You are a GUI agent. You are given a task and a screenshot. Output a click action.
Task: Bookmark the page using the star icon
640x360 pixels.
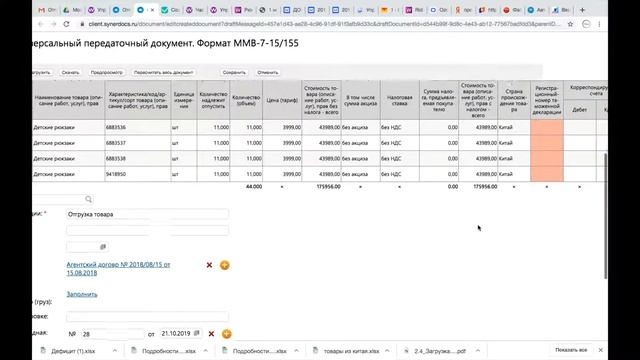pos(570,24)
